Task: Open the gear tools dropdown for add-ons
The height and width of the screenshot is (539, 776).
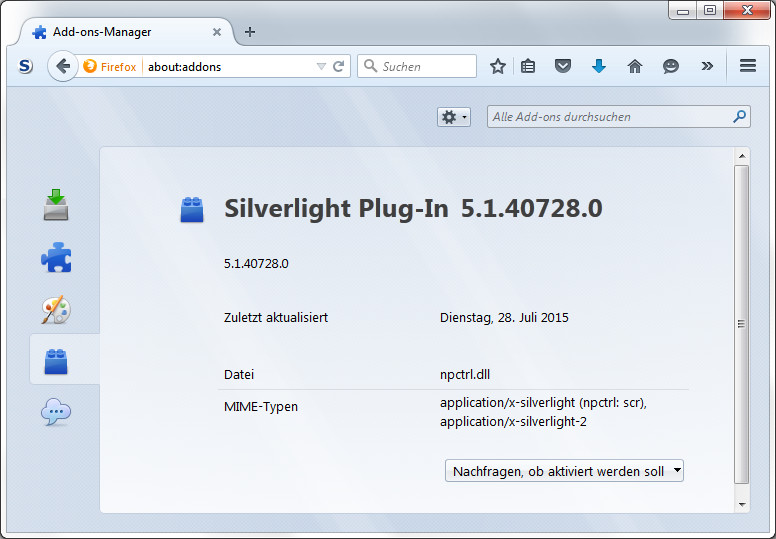Action: (x=454, y=117)
